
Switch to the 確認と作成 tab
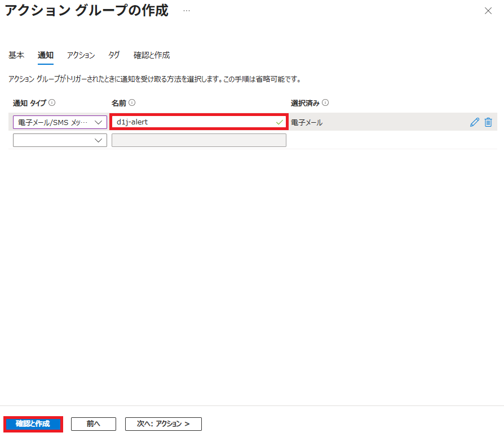[151, 55]
